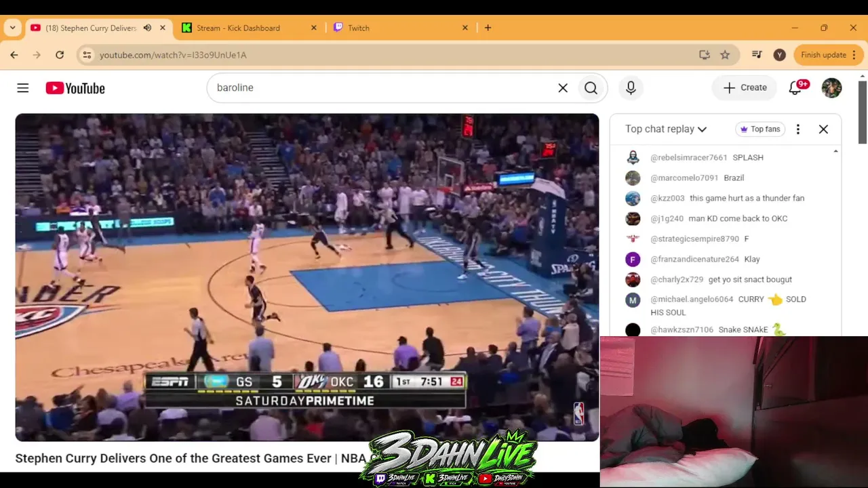Click the browser address bar URL
Screen dimensions: 868x488
tap(173, 55)
